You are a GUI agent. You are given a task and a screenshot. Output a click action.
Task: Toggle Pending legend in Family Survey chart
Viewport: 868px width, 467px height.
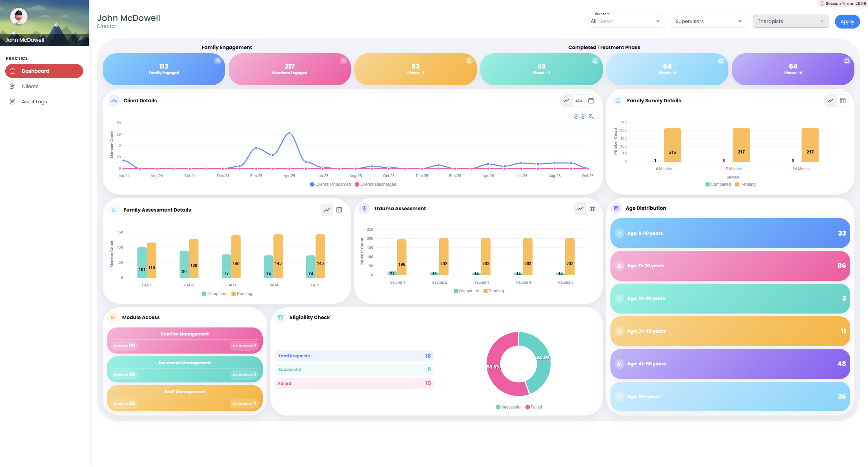click(745, 184)
